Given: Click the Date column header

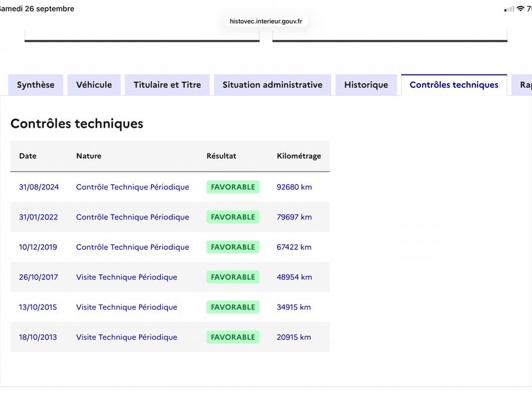Looking at the screenshot, I should click(28, 156).
